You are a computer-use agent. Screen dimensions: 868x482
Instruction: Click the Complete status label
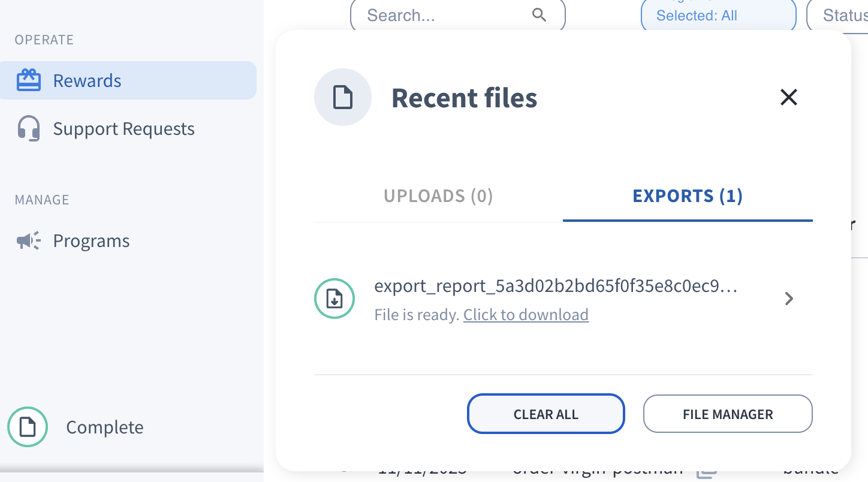click(x=105, y=427)
